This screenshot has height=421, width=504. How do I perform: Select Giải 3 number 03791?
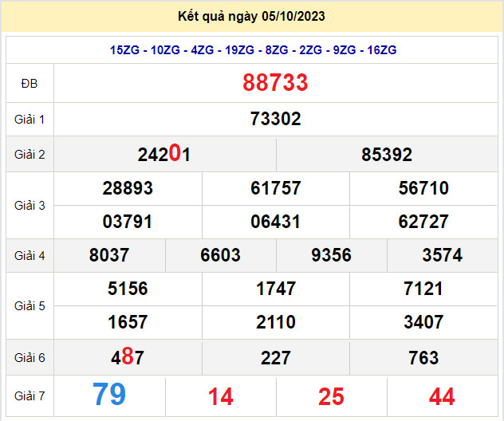[128, 222]
